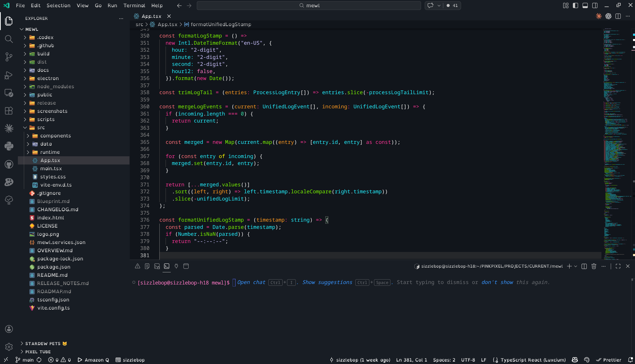Close the App.tsx editor tab
635x364 pixels.
[169, 16]
